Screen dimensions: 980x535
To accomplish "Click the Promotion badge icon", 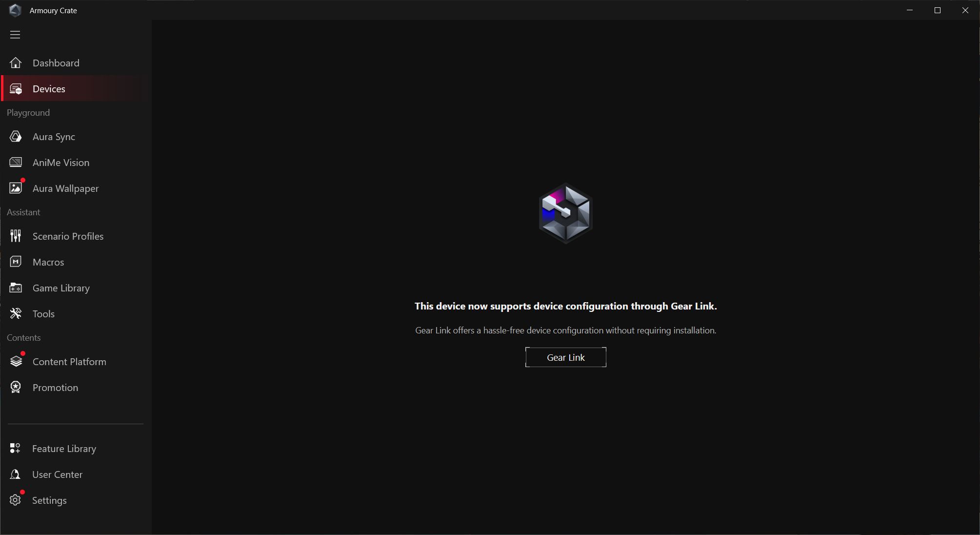I will tap(16, 388).
